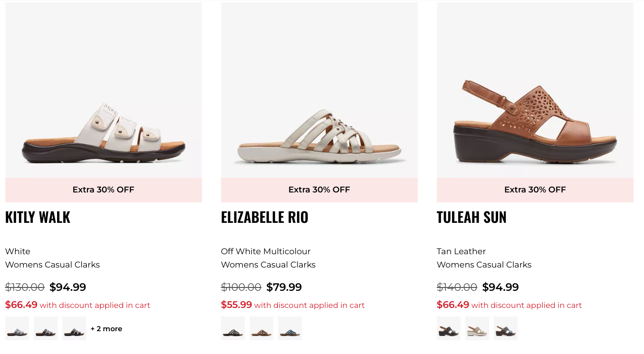644x354 pixels.
Task: Select light-colored Tuleah Sun variant thumbnail
Action: point(477,328)
